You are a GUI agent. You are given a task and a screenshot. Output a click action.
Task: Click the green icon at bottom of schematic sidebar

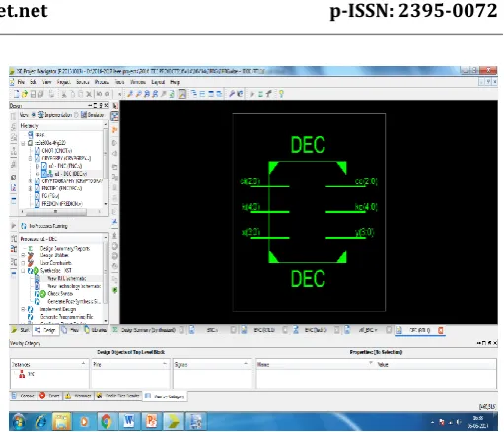[x=115, y=290]
